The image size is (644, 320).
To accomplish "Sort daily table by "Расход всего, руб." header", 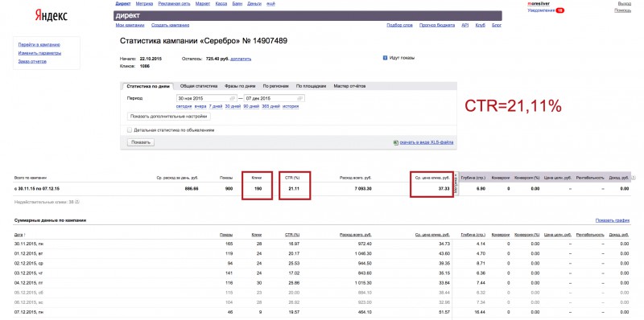I will 356,235.
